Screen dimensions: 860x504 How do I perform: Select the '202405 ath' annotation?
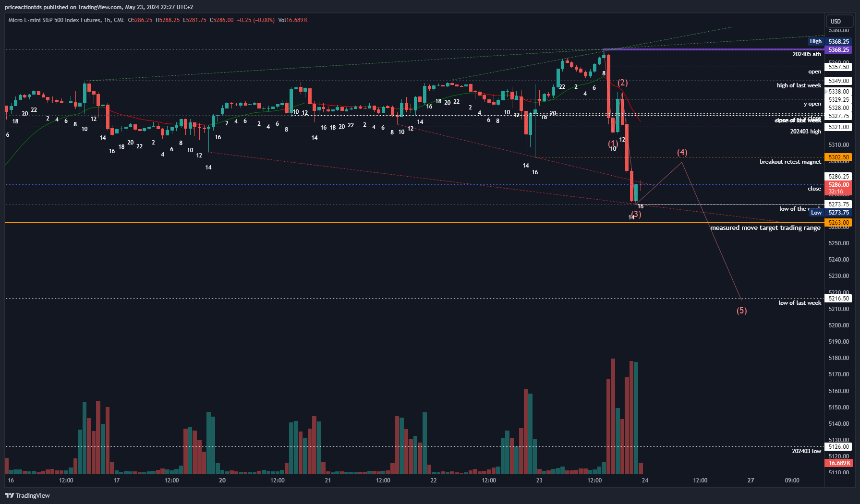(x=807, y=54)
